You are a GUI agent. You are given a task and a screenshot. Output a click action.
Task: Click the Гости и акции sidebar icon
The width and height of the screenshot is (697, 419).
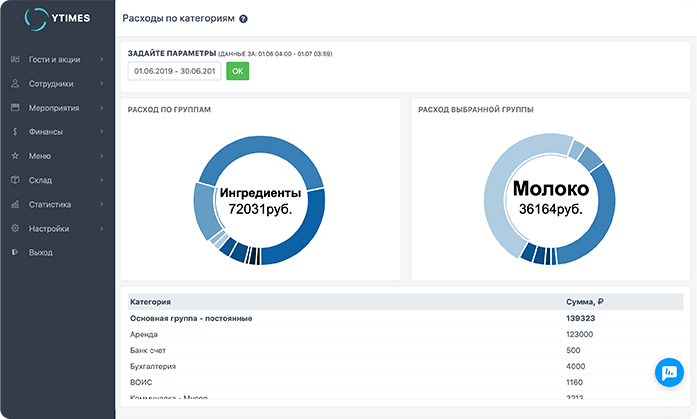pyautogui.click(x=15, y=60)
